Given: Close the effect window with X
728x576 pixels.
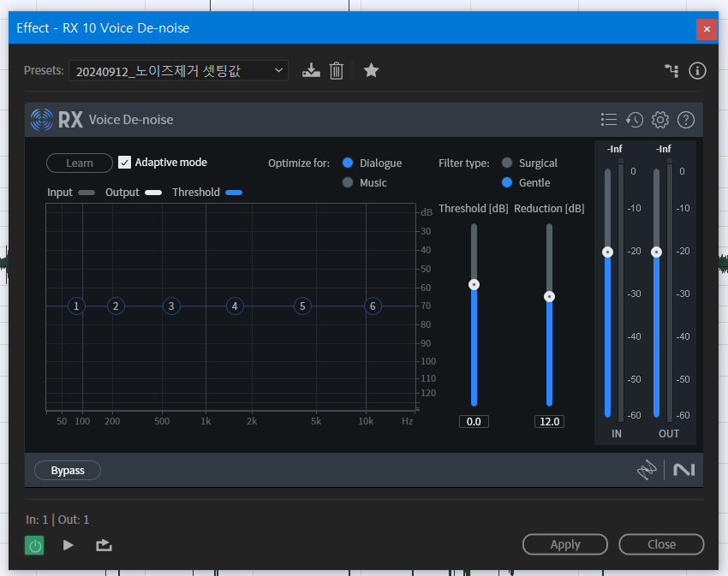Looking at the screenshot, I should tap(707, 29).
